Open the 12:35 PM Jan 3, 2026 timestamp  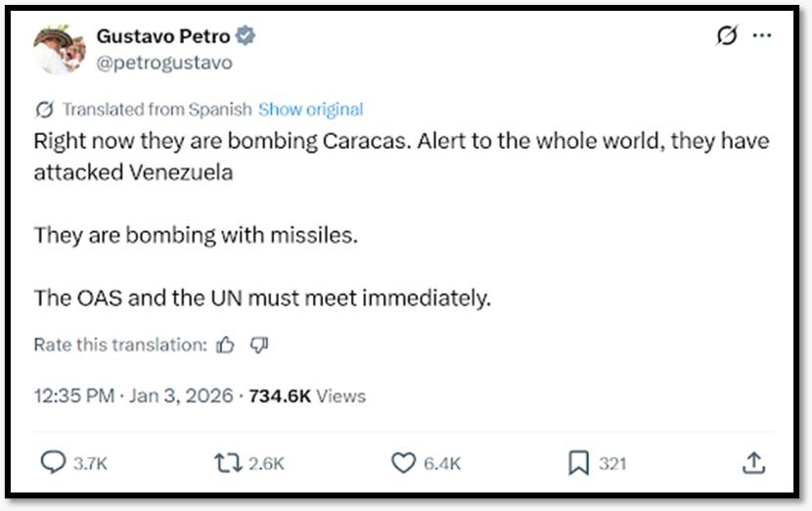(133, 396)
